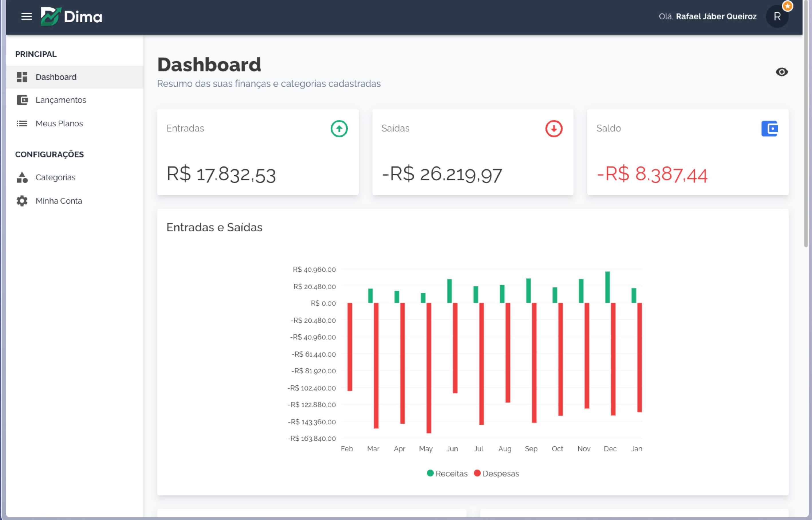Click the CONFIGURAÇÕES section heading
Viewport: 812px width, 520px height.
(49, 154)
